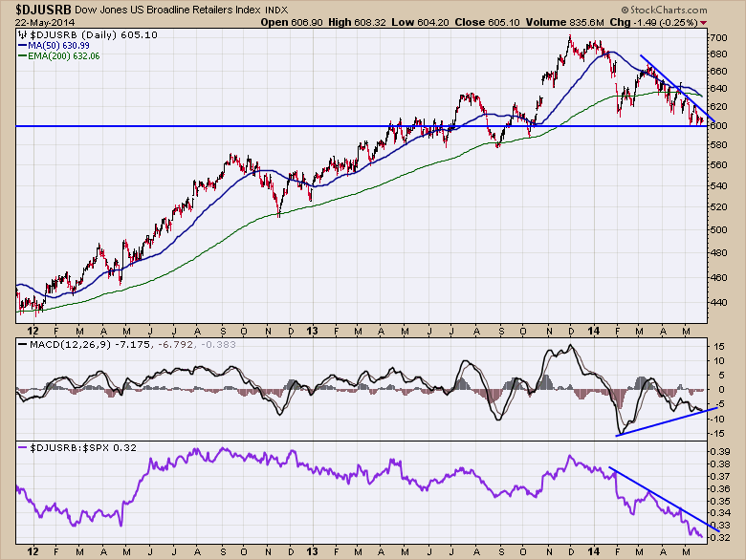This screenshot has width=746, height=560.
Task: Click the 0.38 ratio axis label
Action: pyautogui.click(x=720, y=464)
